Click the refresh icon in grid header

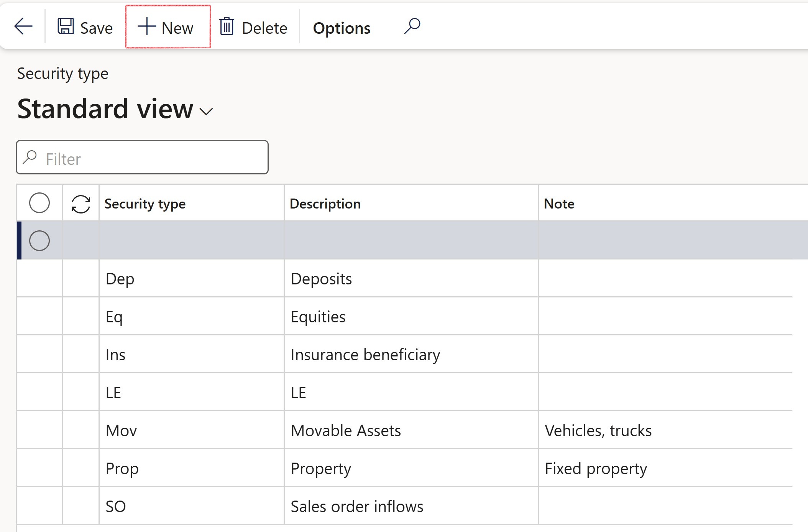click(x=81, y=204)
